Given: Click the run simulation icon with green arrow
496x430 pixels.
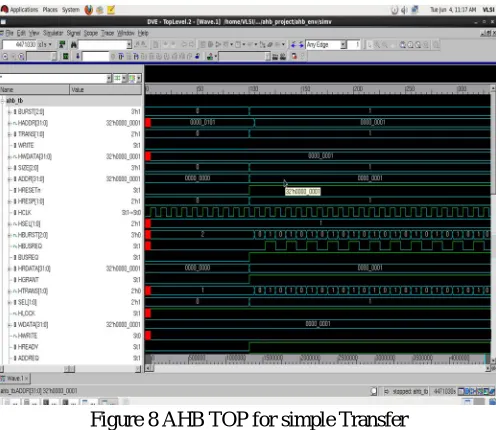Looking at the screenshot, I should [x=210, y=56].
